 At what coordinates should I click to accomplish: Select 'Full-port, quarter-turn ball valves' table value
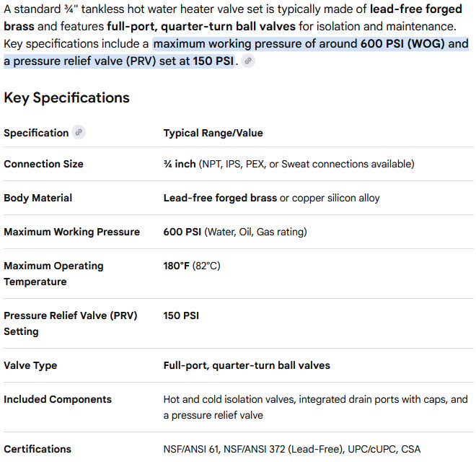click(x=247, y=365)
